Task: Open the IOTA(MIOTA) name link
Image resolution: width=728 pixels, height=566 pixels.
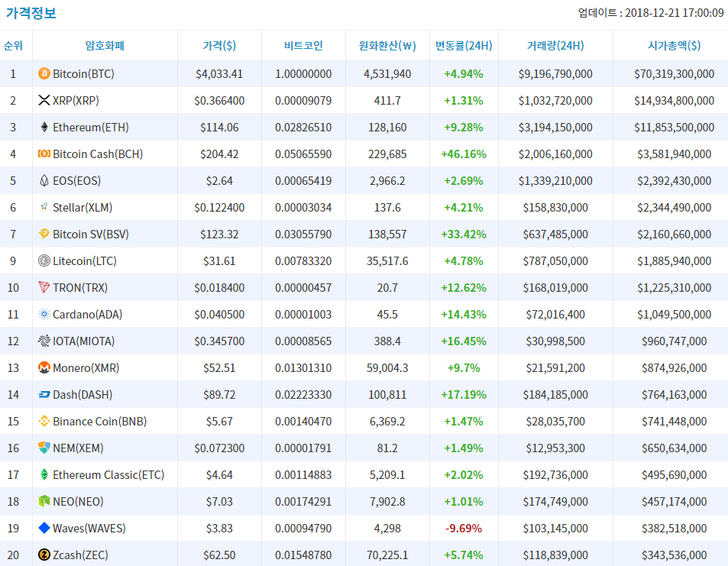Action: click(83, 341)
